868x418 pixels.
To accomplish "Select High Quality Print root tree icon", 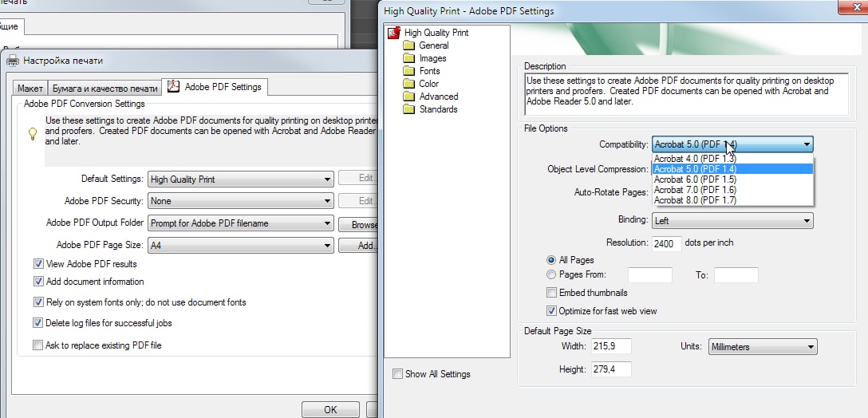I will point(393,33).
